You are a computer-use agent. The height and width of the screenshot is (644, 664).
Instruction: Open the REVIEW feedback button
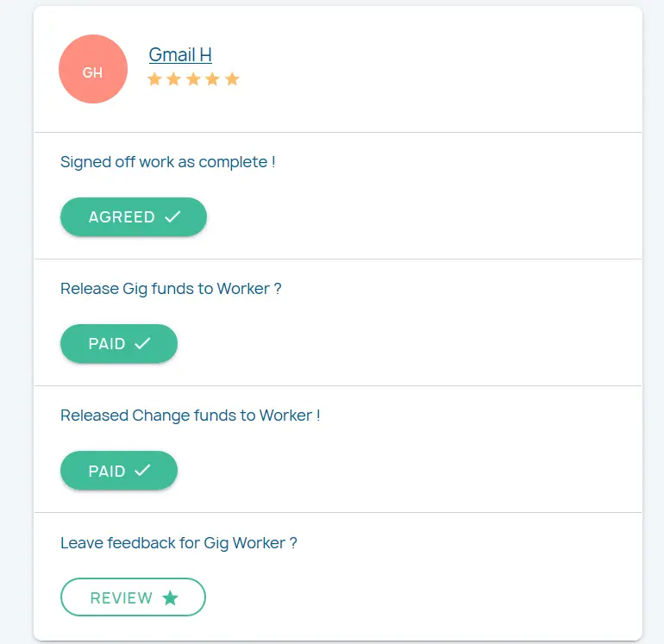(x=133, y=597)
